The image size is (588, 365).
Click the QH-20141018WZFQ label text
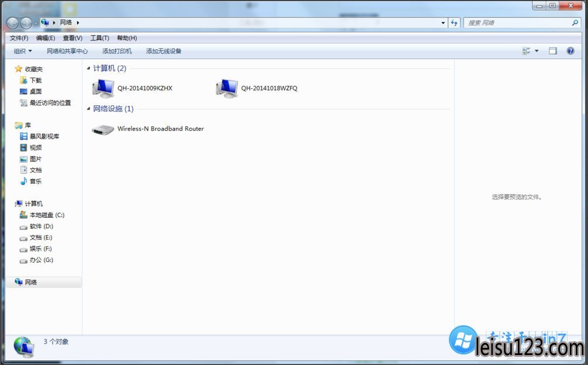click(269, 88)
